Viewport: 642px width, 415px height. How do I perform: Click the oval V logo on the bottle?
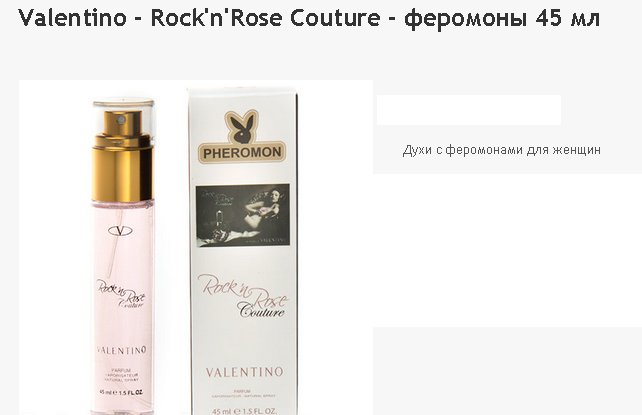tap(120, 231)
